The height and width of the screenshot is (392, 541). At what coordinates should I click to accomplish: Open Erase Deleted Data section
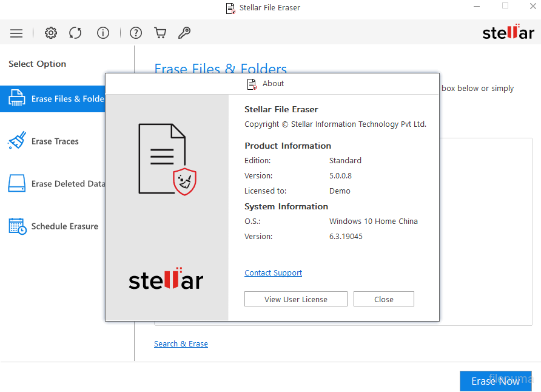coord(68,184)
